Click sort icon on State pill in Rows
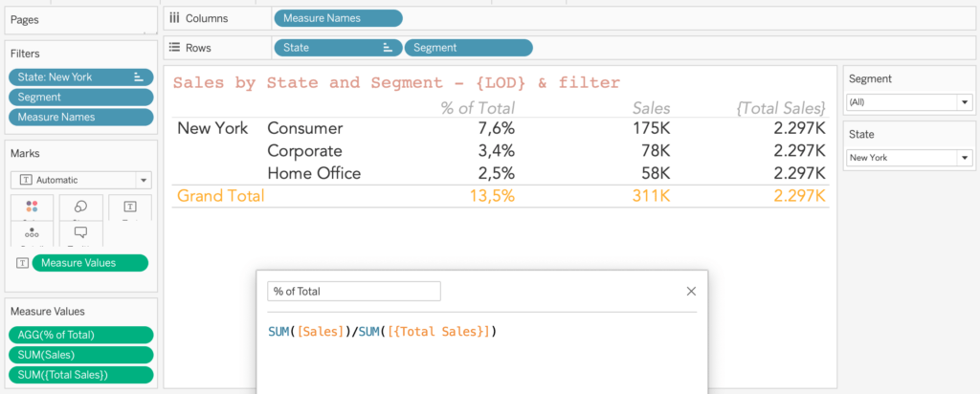980x394 pixels. [x=388, y=47]
